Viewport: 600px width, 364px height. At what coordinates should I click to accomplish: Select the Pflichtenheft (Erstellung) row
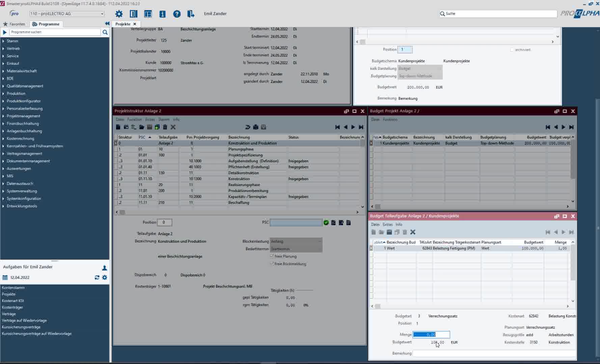click(239, 167)
